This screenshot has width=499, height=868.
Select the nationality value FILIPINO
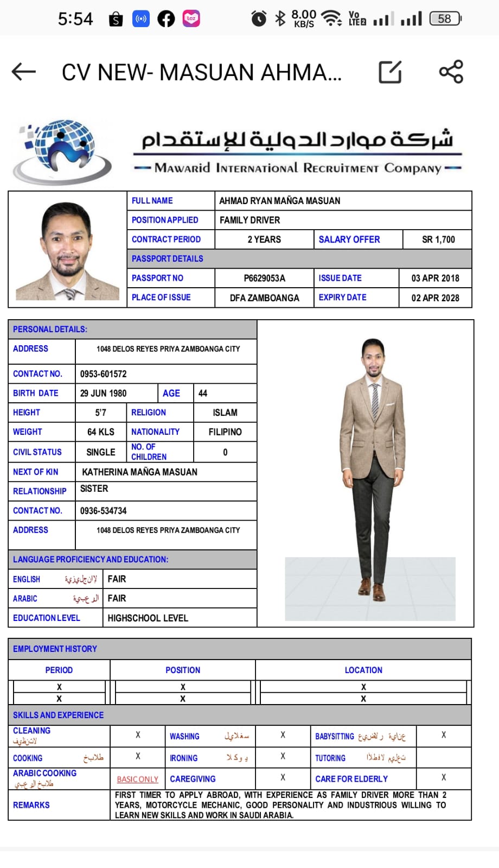(x=225, y=432)
